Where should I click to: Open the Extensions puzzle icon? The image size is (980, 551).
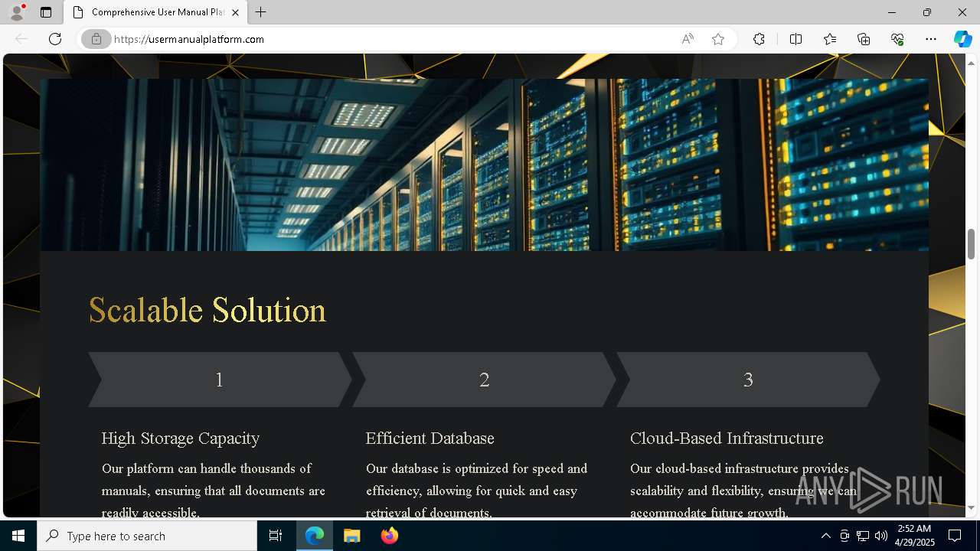[x=759, y=39]
